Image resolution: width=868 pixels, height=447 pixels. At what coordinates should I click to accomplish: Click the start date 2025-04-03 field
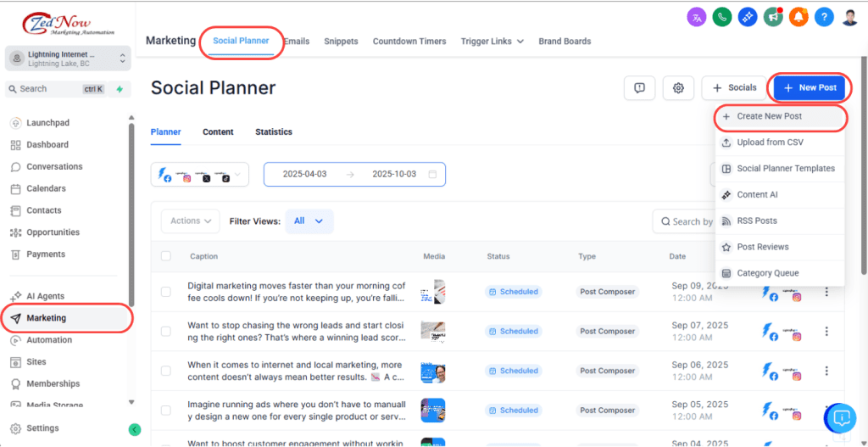coord(304,174)
